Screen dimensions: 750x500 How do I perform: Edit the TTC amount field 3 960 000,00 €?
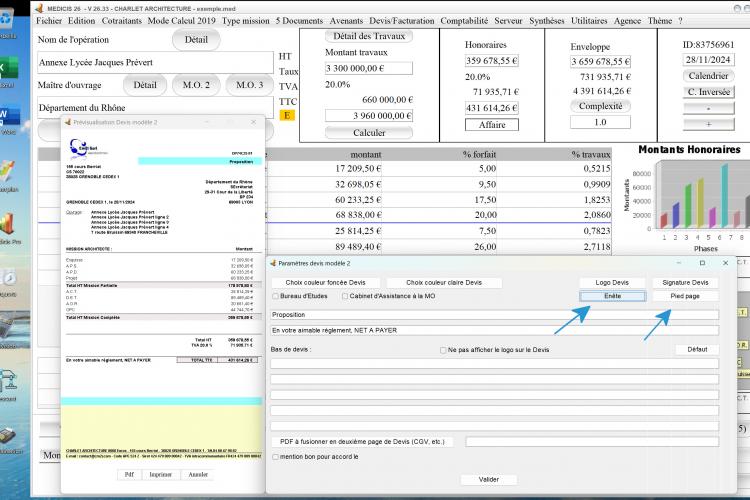[369, 116]
